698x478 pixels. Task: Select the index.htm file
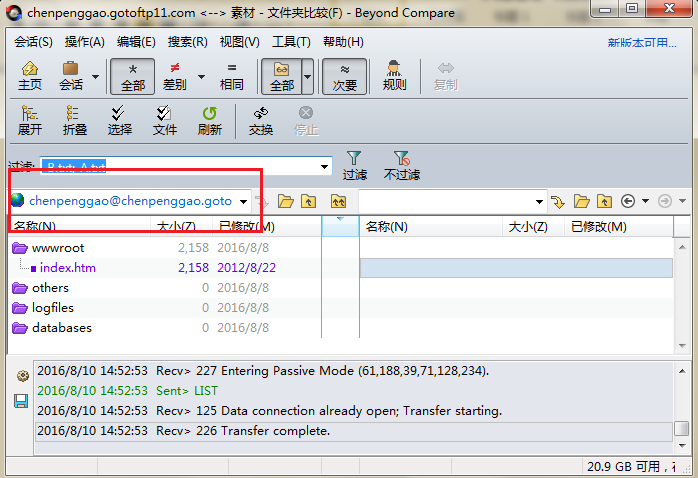pyautogui.click(x=68, y=268)
